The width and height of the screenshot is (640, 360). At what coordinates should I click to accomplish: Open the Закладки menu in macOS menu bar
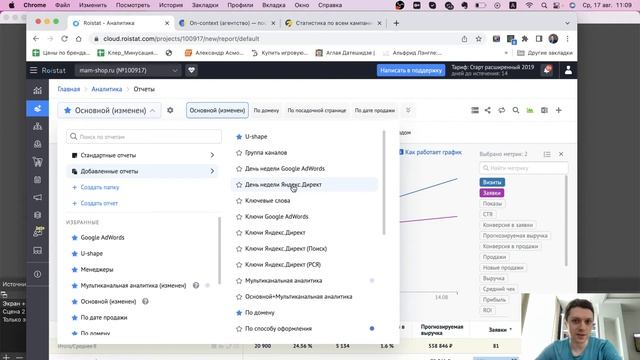coord(205,5)
